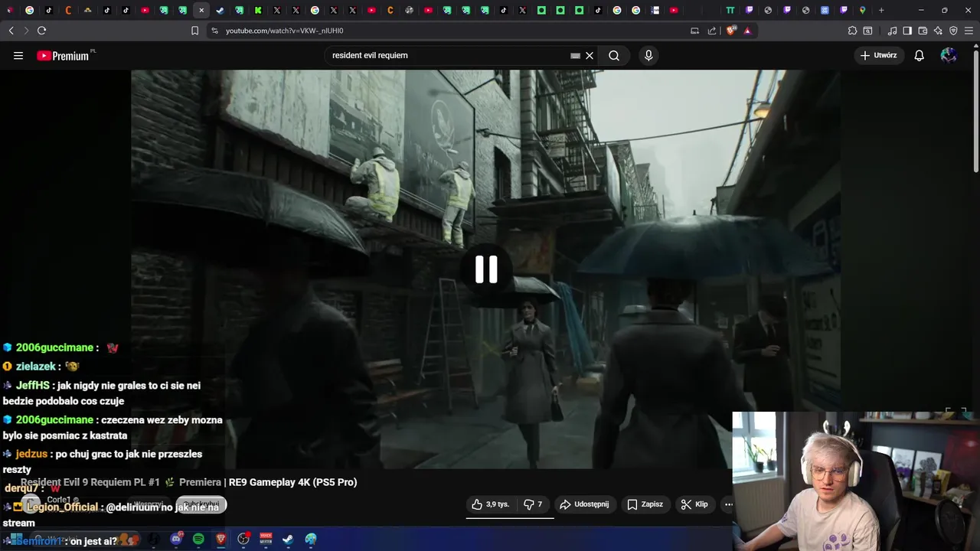
Task: Switch to the Steam browser tab
Action: (220, 10)
